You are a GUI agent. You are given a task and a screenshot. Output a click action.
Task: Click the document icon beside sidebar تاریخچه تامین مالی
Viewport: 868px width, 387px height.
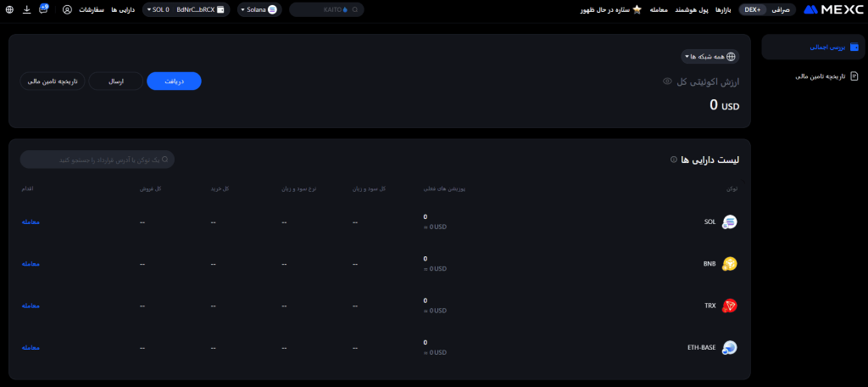pos(854,76)
